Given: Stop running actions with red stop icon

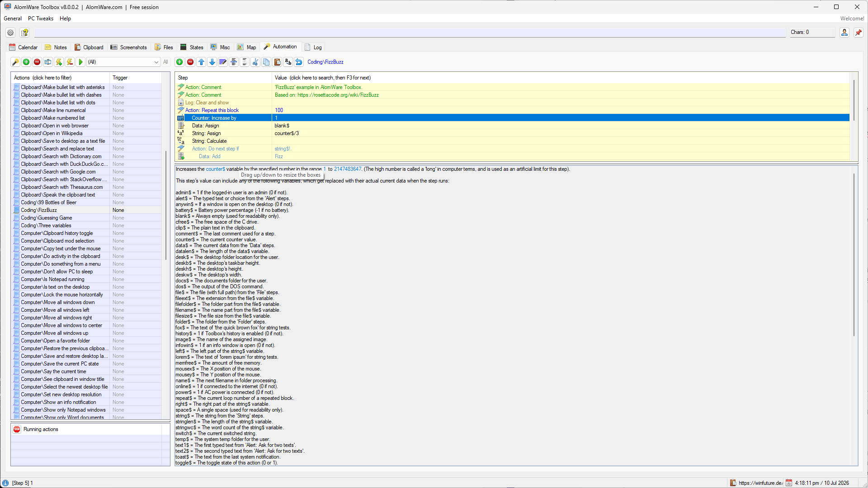Looking at the screenshot, I should pyautogui.click(x=17, y=429).
